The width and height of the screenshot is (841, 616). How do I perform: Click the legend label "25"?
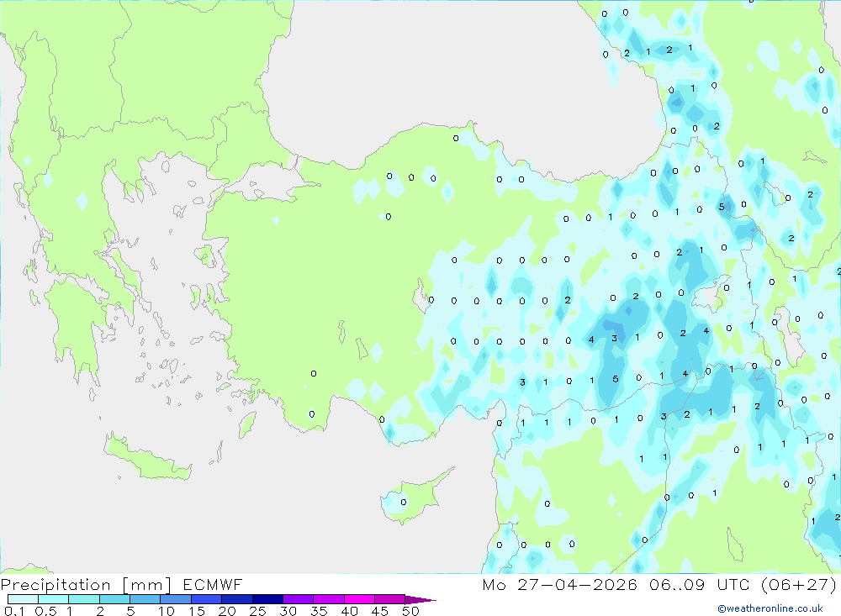pyautogui.click(x=257, y=611)
